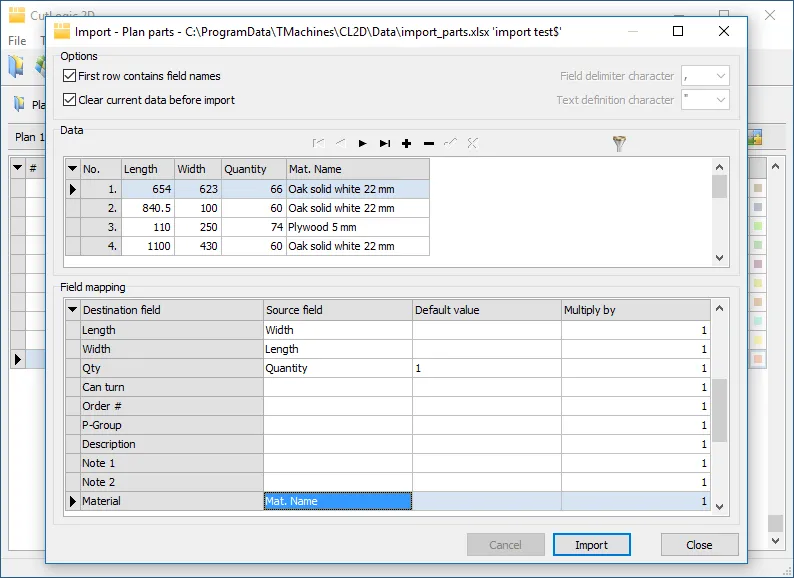Click the post edit checkmark navigator icon
The image size is (794, 578).
[x=450, y=144]
